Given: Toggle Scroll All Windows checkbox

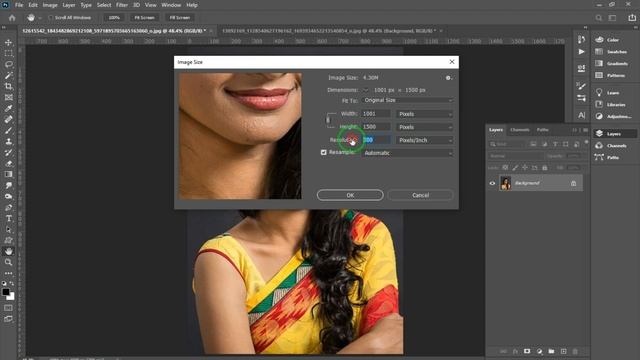Looking at the screenshot, I should [51, 18].
